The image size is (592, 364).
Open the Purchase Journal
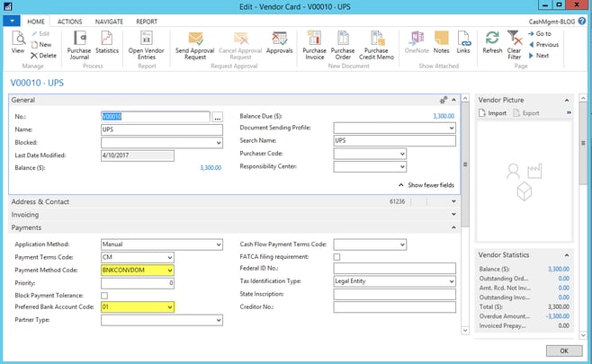point(79,45)
